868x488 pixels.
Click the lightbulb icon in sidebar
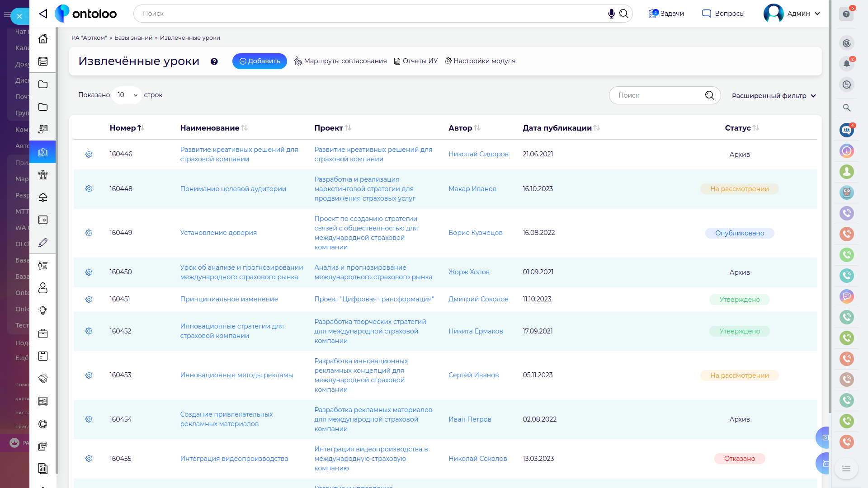43,311
